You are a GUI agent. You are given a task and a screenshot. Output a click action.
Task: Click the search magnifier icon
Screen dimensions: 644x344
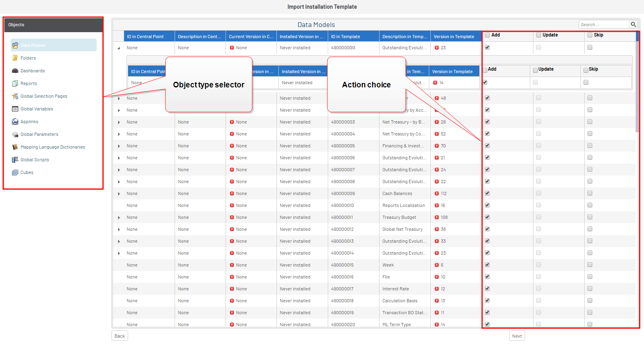(633, 25)
